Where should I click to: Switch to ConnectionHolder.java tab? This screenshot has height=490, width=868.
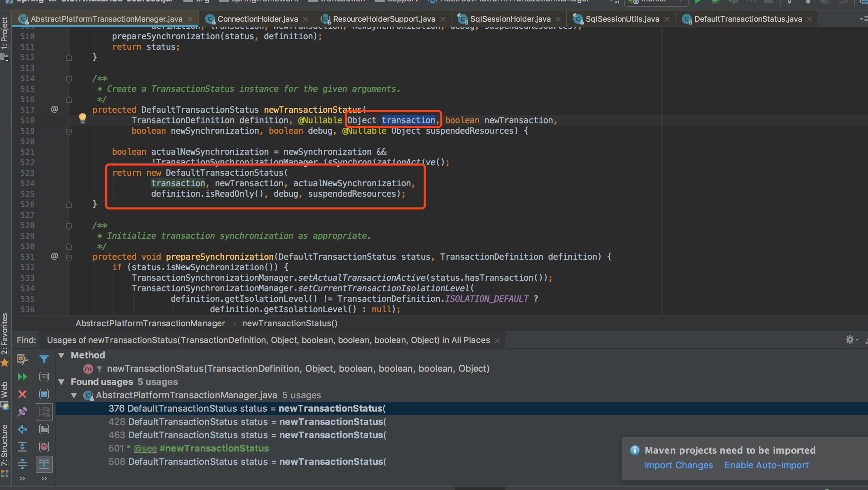coord(257,19)
